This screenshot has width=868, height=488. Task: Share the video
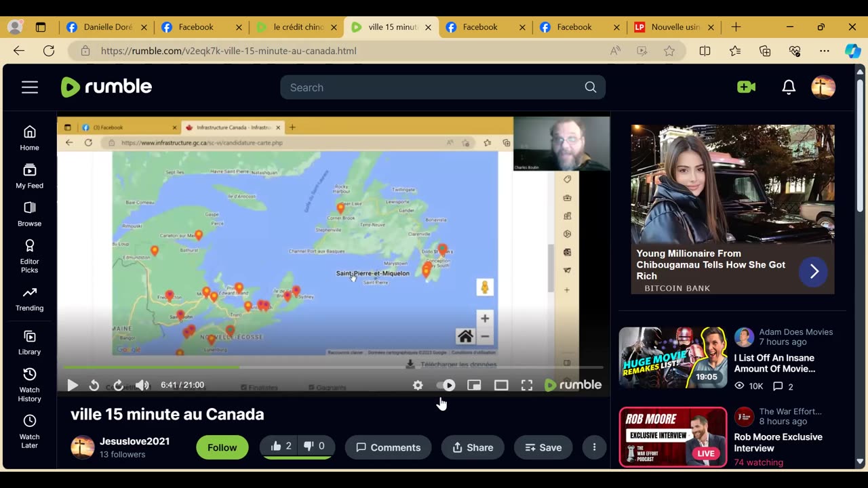coord(473,447)
